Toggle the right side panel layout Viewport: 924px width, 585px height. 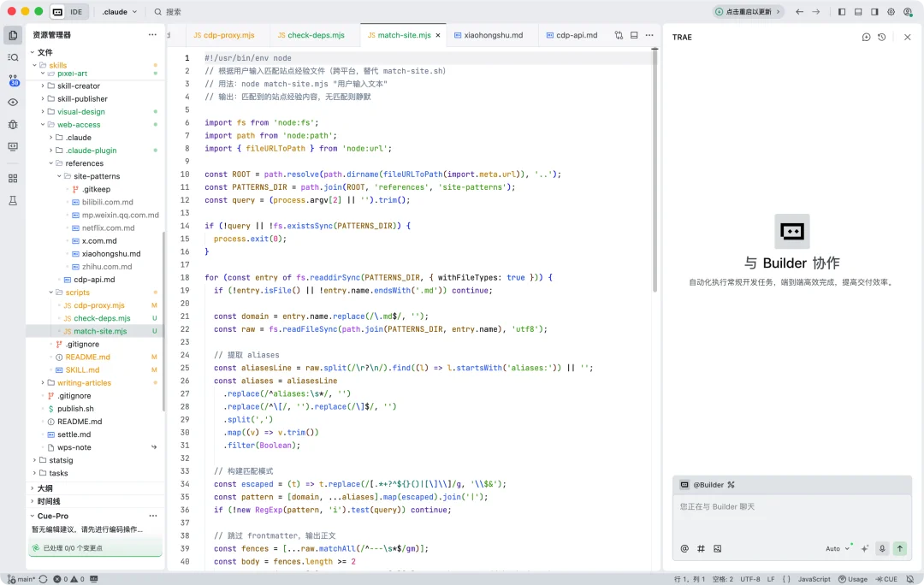pos(874,12)
